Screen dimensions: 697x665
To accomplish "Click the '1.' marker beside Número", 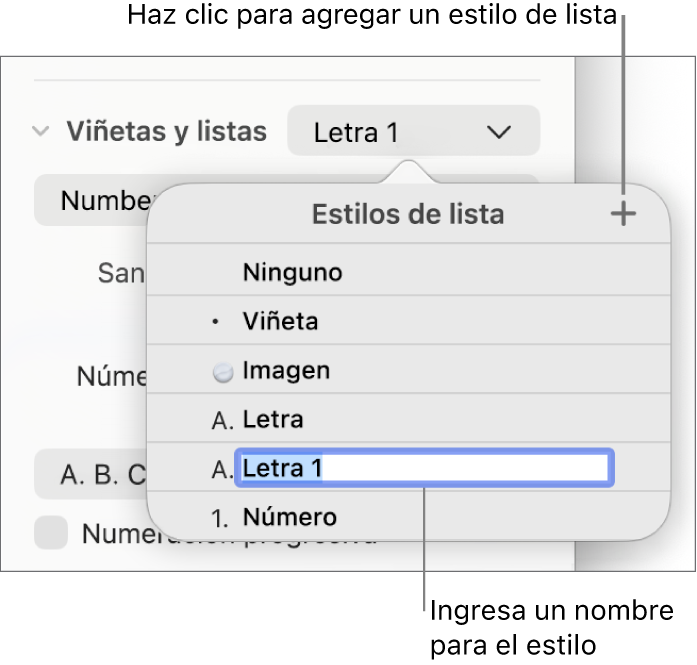I will click(x=223, y=518).
